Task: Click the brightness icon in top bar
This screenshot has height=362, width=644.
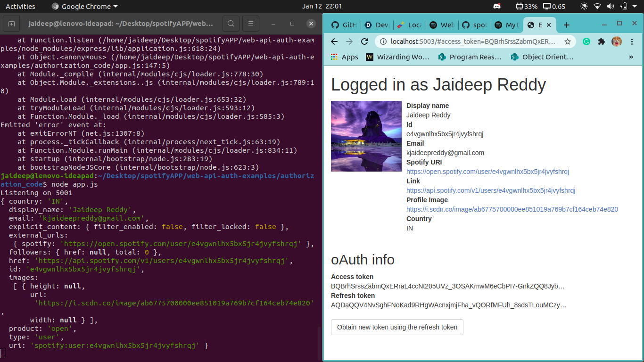Action: tap(584, 6)
